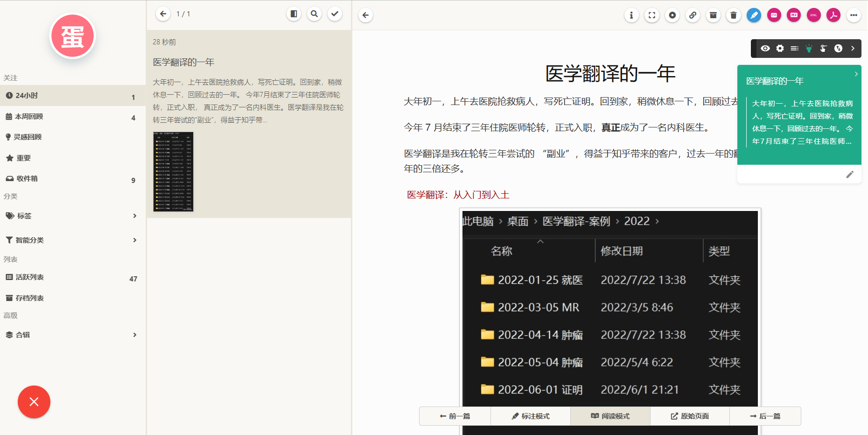Enter fullscreen reading view
Viewport: 868px width, 435px height.
652,15
